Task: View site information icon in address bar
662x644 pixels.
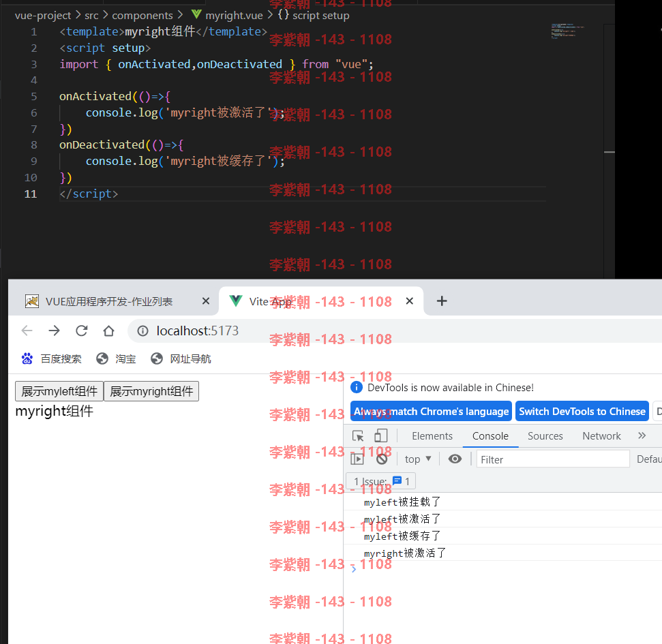Action: pyautogui.click(x=142, y=331)
